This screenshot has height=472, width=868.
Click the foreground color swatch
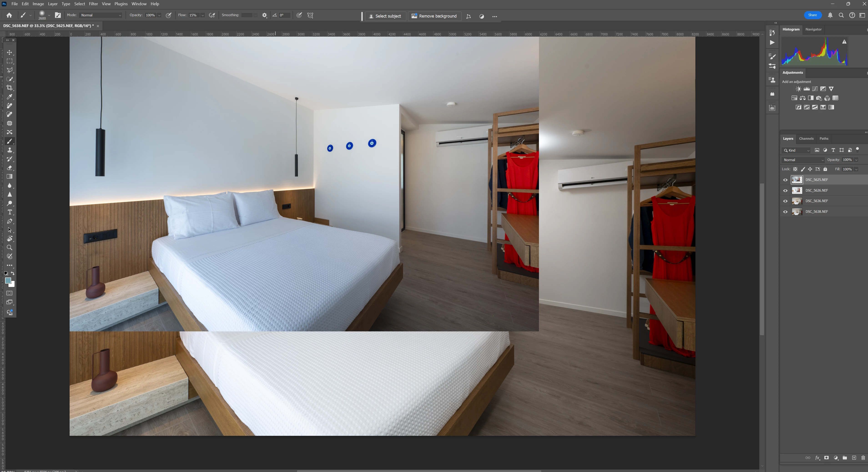[x=8, y=281]
